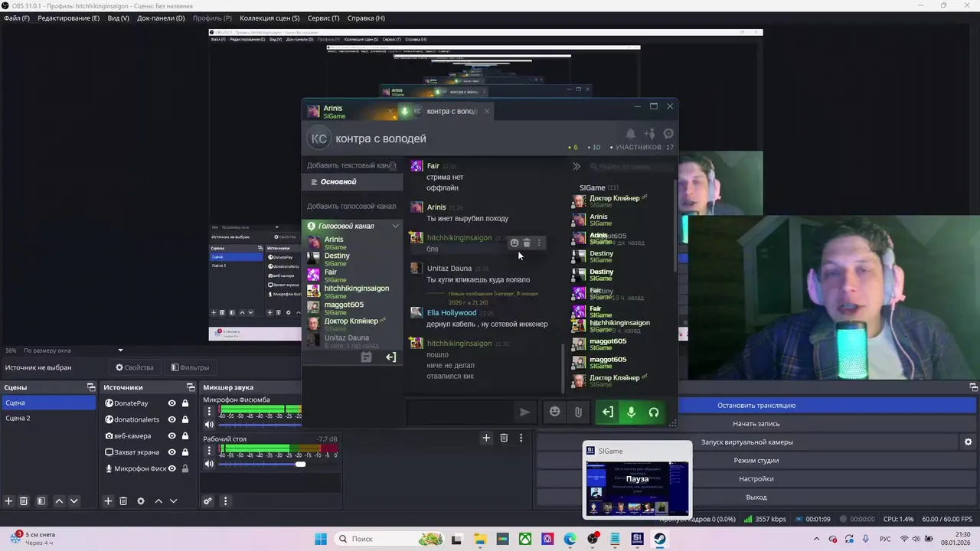Lock the Микрофон Фис source
This screenshot has width=980, height=551.
click(185, 468)
